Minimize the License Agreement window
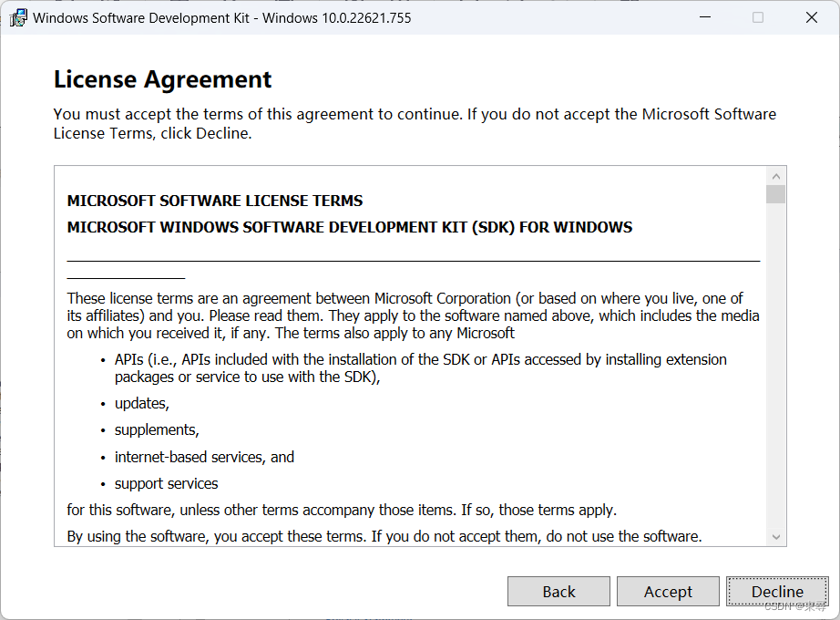The image size is (840, 620). pyautogui.click(x=704, y=17)
